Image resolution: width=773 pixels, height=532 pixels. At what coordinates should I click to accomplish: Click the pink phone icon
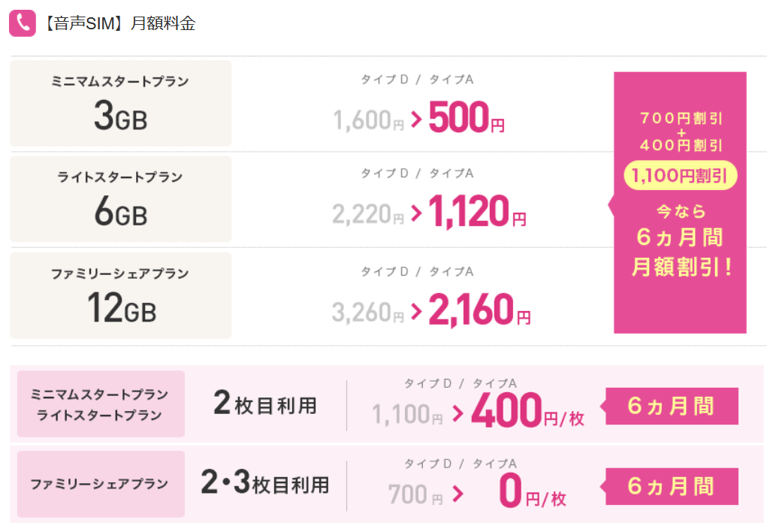tap(22, 23)
